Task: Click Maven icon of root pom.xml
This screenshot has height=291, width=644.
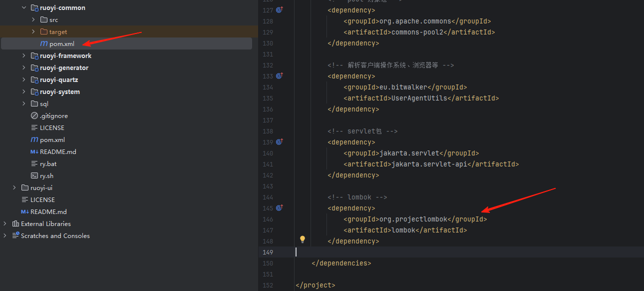Action: (34, 139)
